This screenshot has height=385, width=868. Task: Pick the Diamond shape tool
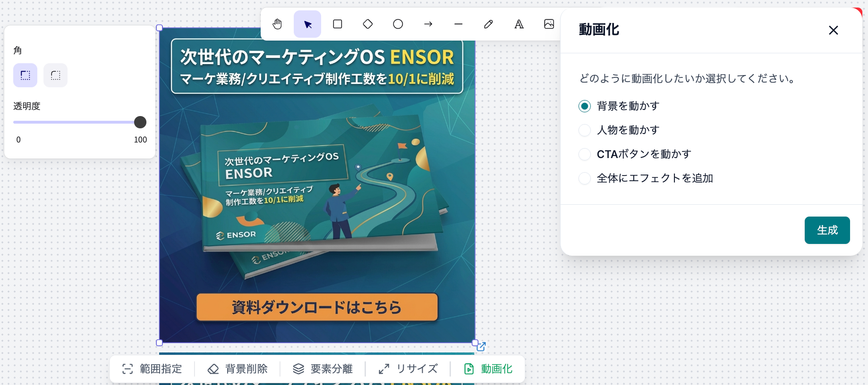pyautogui.click(x=368, y=24)
